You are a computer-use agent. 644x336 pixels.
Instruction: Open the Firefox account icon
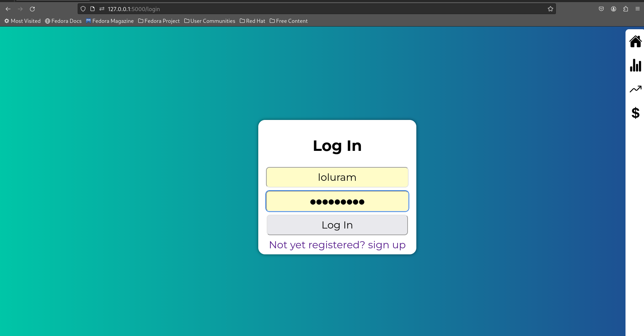[613, 9]
